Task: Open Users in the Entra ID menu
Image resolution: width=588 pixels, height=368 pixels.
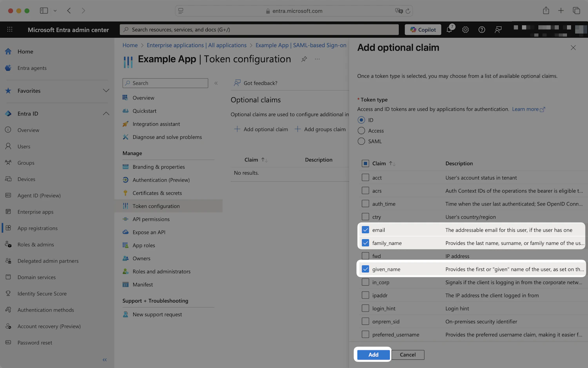Action: (24, 146)
